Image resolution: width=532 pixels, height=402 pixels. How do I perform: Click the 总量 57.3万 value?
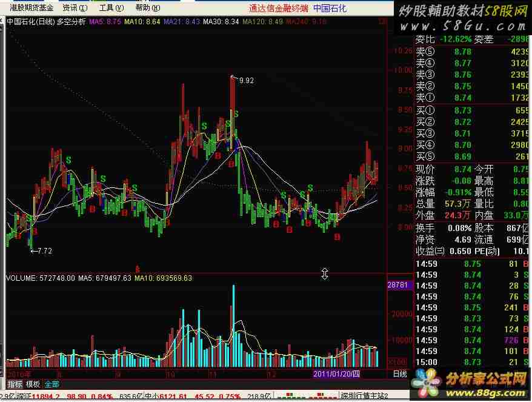pos(458,204)
